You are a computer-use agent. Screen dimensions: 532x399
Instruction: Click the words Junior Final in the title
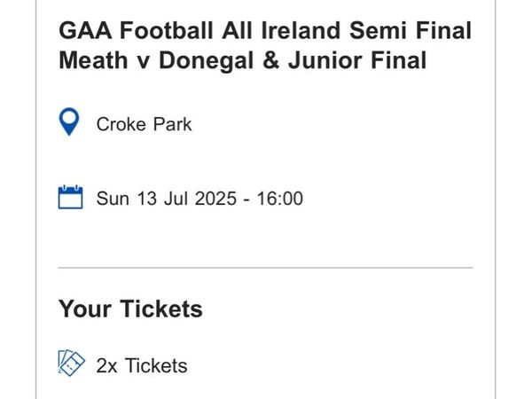[357, 60]
